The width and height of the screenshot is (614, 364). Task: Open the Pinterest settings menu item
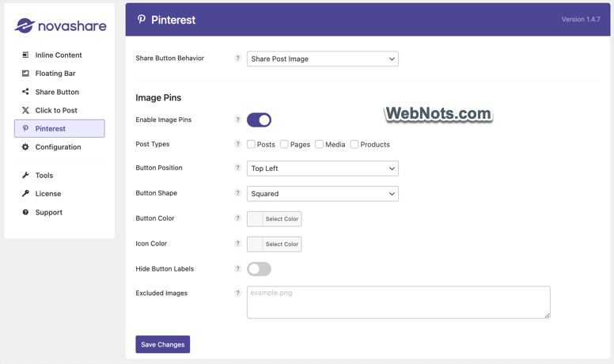point(59,128)
